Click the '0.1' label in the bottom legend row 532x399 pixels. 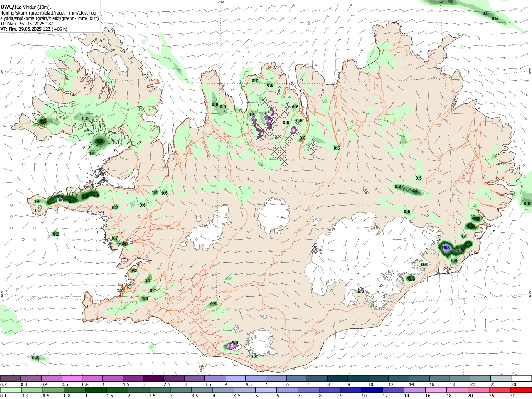pyautogui.click(x=3, y=397)
